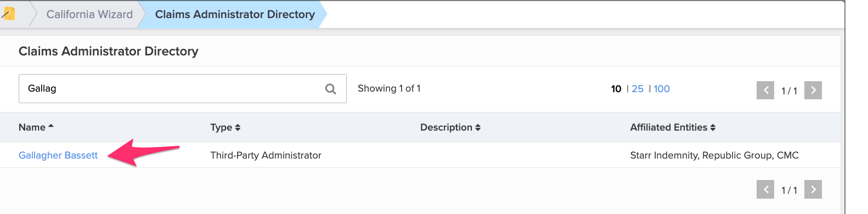Go to previous page using top arrow

point(765,90)
